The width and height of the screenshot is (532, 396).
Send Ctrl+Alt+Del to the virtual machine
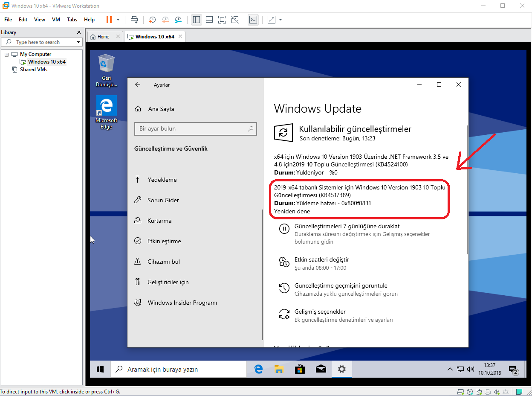tap(134, 20)
